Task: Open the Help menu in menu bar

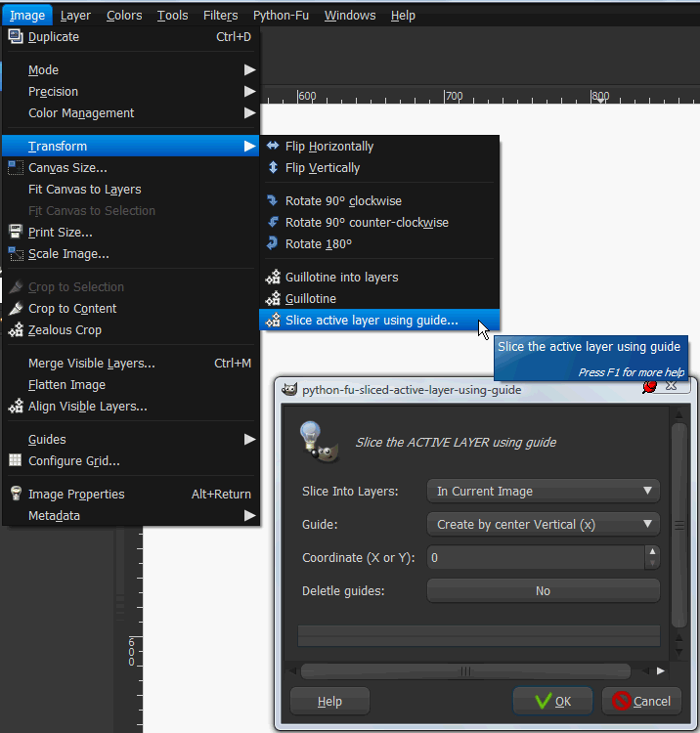Action: click(x=403, y=16)
